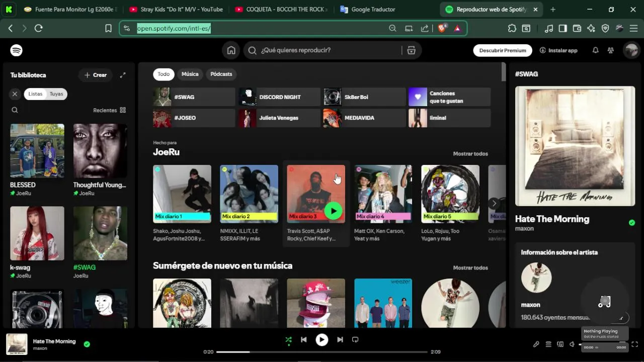Image resolution: width=644 pixels, height=362 pixels.
Task: Skip to next track
Action: 340,340
